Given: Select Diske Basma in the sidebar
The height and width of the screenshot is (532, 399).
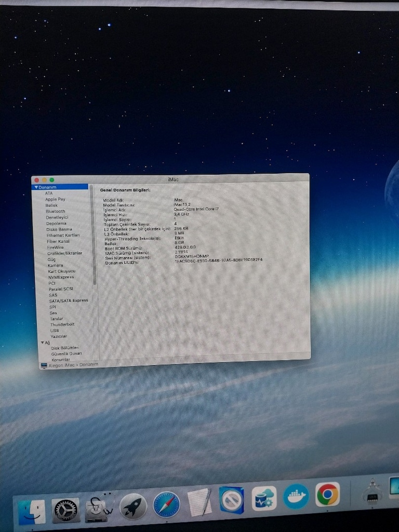Looking at the screenshot, I should point(59,229).
